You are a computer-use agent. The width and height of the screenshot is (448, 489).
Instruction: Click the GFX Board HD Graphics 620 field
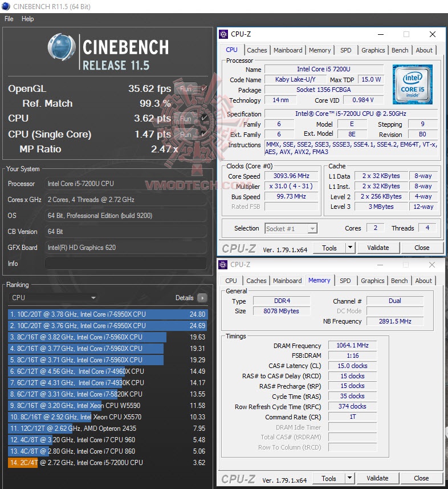pos(125,248)
